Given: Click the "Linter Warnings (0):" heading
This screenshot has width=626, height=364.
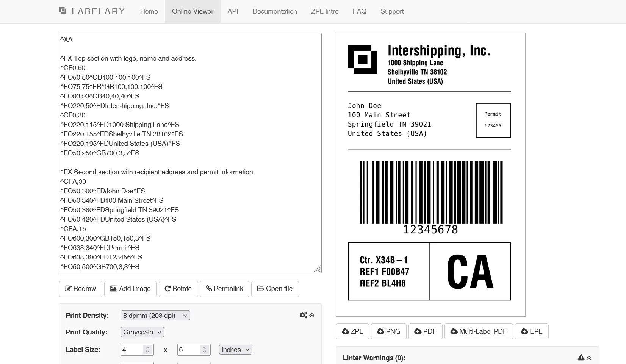Looking at the screenshot, I should pyautogui.click(x=374, y=358).
